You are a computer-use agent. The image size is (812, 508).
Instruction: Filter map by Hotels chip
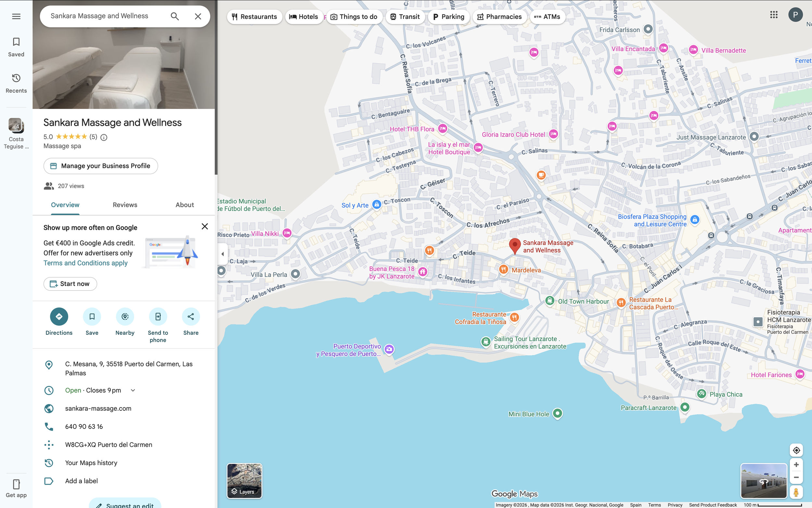pos(304,17)
